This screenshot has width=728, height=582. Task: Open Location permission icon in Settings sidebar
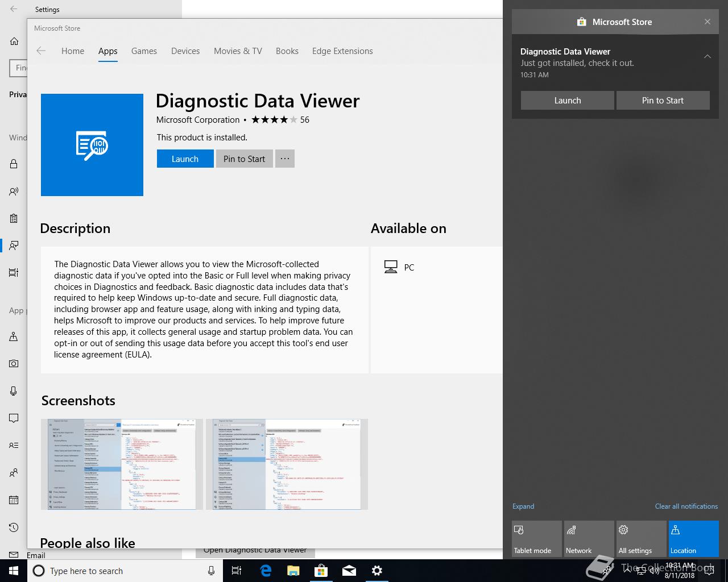coord(14,336)
